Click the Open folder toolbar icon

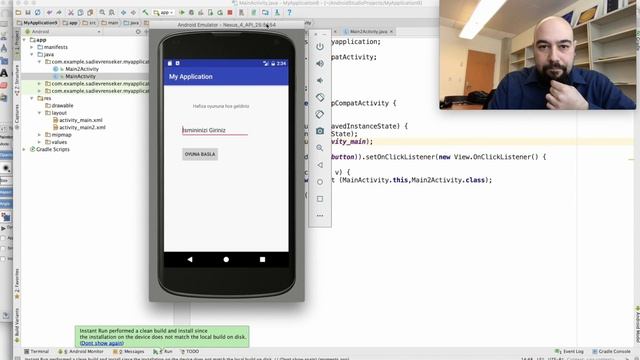pos(18,13)
